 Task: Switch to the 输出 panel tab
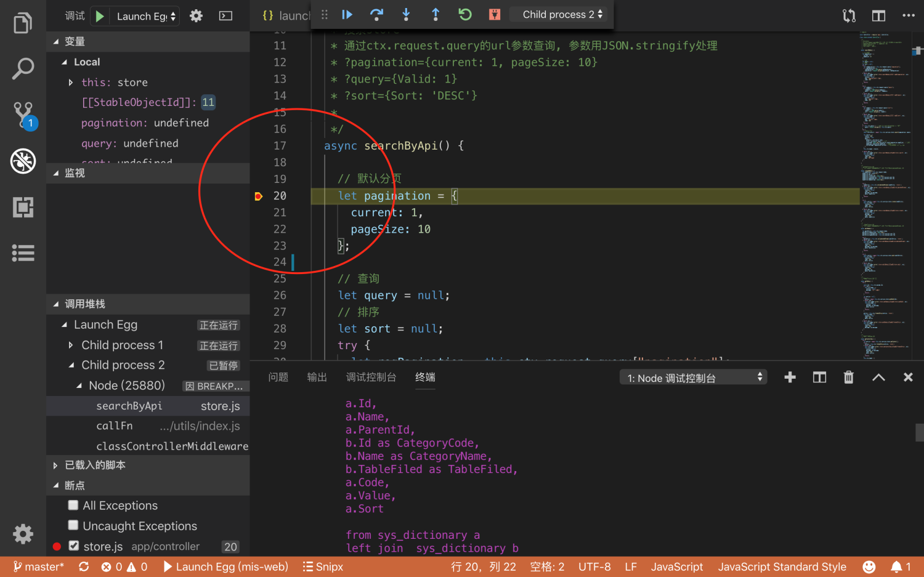317,377
